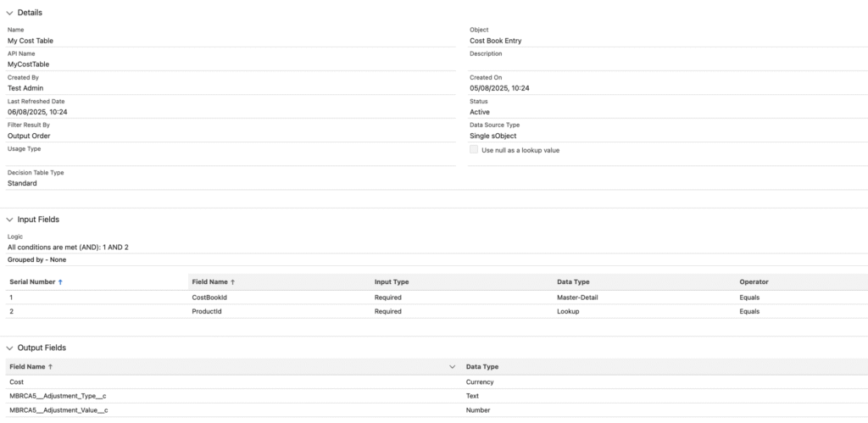
Task: Click the My Cost Table name value
Action: [x=31, y=40]
